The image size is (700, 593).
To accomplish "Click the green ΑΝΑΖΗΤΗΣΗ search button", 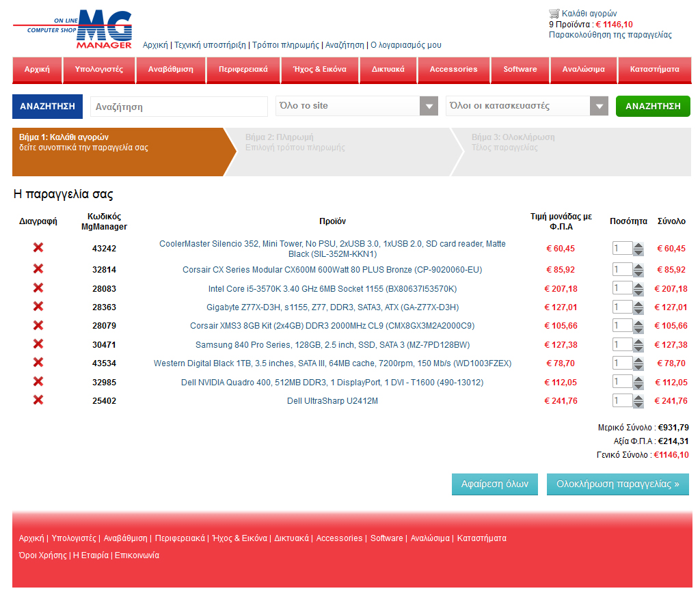I will coord(653,106).
